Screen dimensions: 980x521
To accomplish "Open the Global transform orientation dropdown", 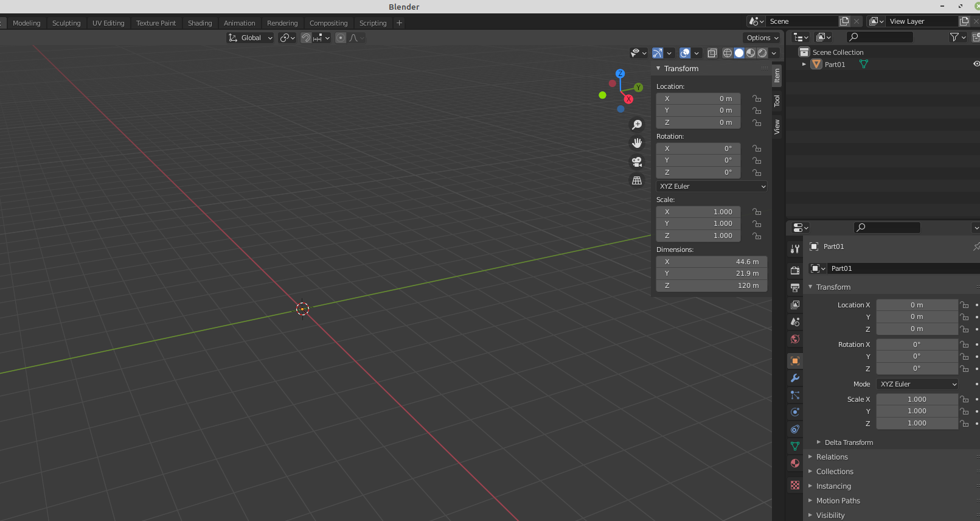I will click(x=251, y=38).
